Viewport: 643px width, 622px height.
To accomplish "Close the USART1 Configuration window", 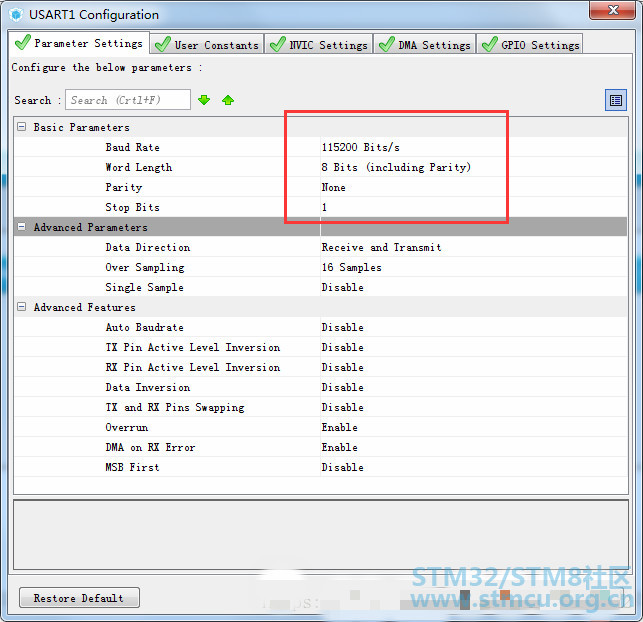I will tap(612, 10).
